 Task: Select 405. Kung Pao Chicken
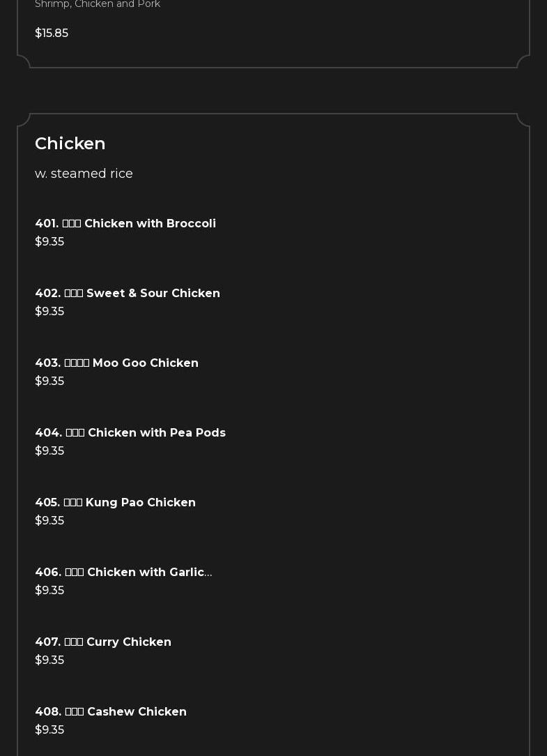tap(115, 502)
